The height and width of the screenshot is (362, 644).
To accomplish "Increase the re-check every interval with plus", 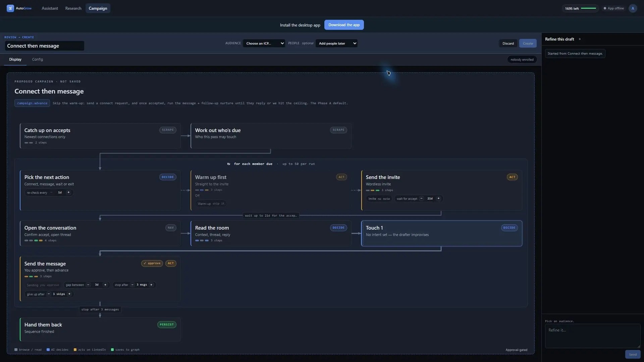I will tap(68, 193).
